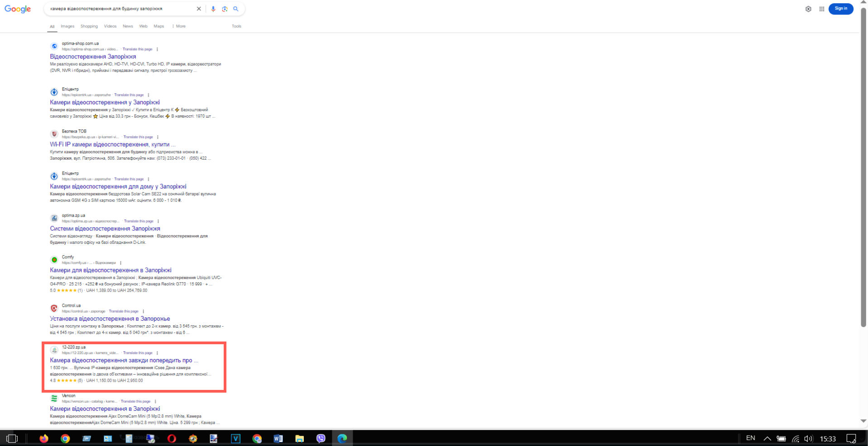Open Камери відеоспостереження для дому у Запоріжжі
868x446 pixels.
pyautogui.click(x=118, y=186)
